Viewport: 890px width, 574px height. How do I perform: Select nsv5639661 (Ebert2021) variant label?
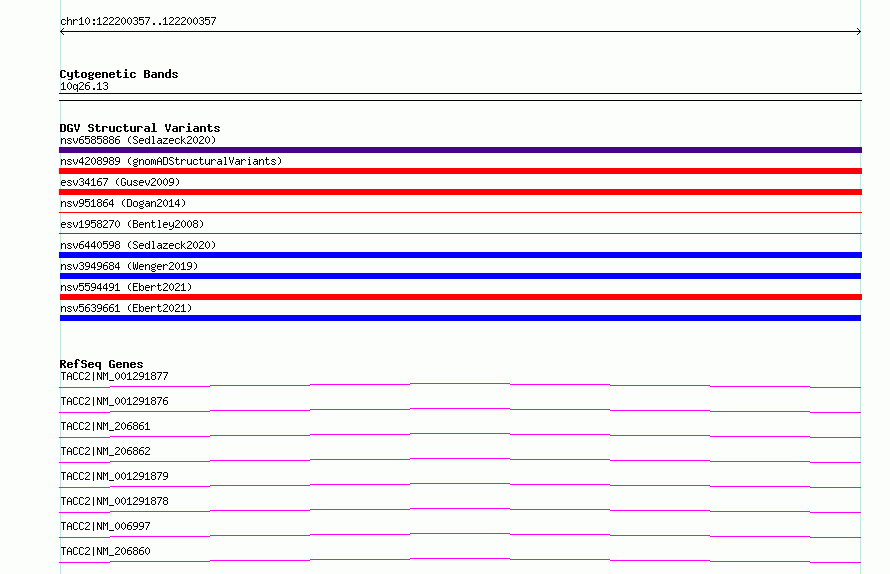pyautogui.click(x=126, y=308)
